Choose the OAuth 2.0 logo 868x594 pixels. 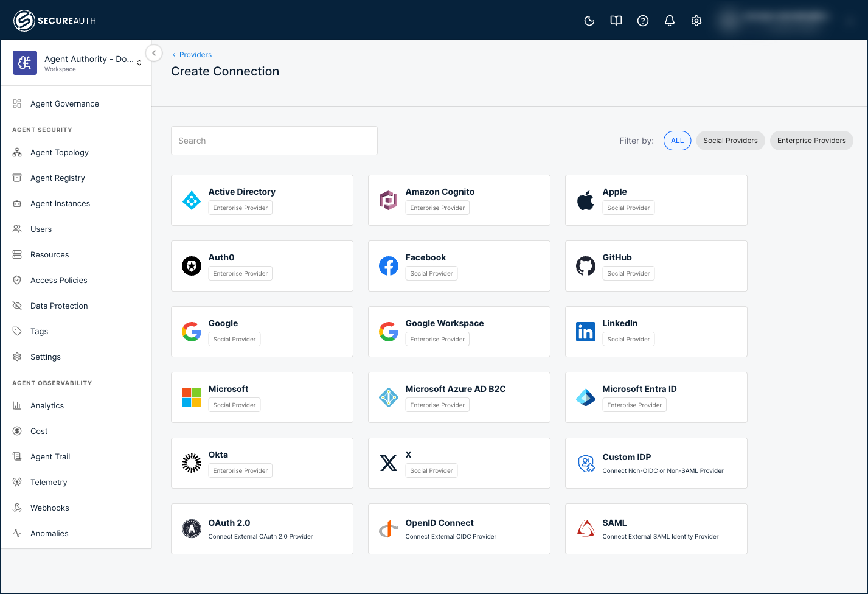(x=192, y=529)
